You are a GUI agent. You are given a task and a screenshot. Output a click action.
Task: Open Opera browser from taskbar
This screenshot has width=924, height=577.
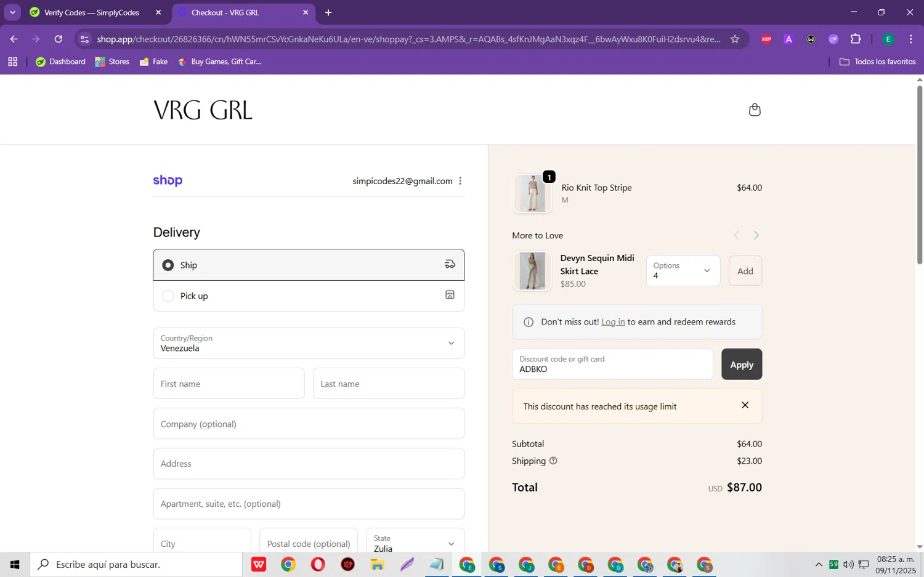click(318, 564)
